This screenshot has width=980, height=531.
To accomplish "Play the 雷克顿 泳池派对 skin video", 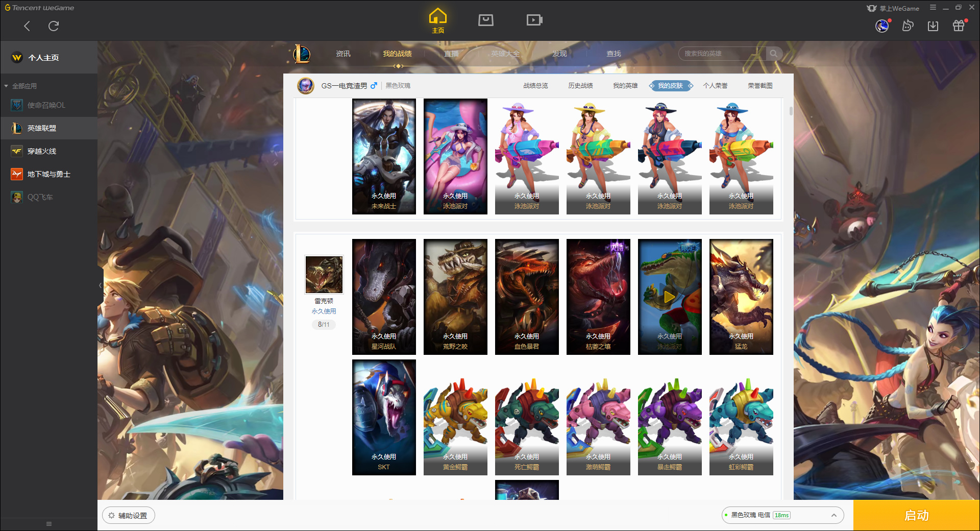I will (669, 297).
